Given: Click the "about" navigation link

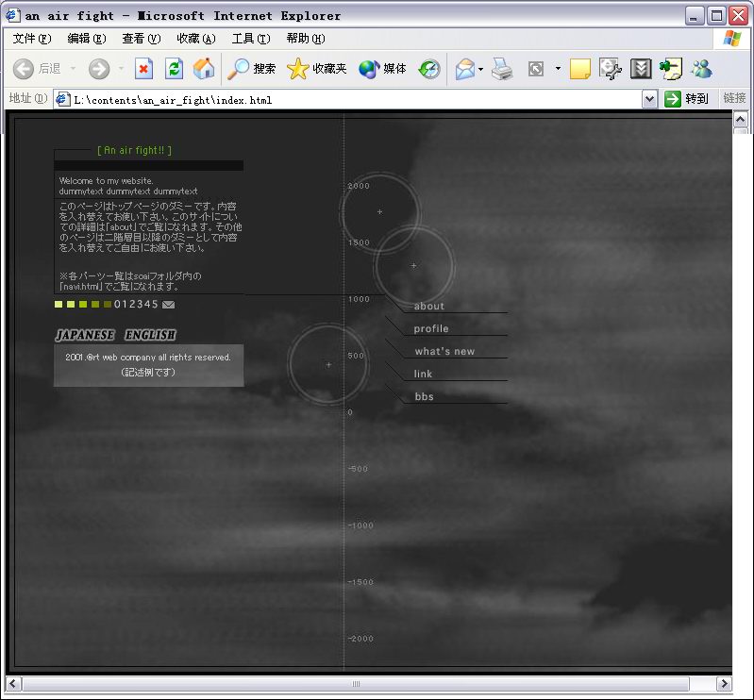Looking at the screenshot, I should click(x=428, y=307).
